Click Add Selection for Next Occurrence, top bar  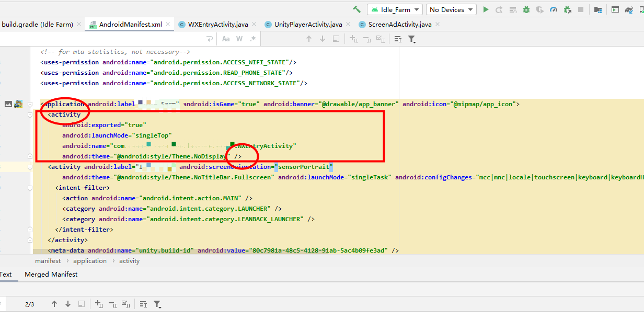[x=353, y=39]
